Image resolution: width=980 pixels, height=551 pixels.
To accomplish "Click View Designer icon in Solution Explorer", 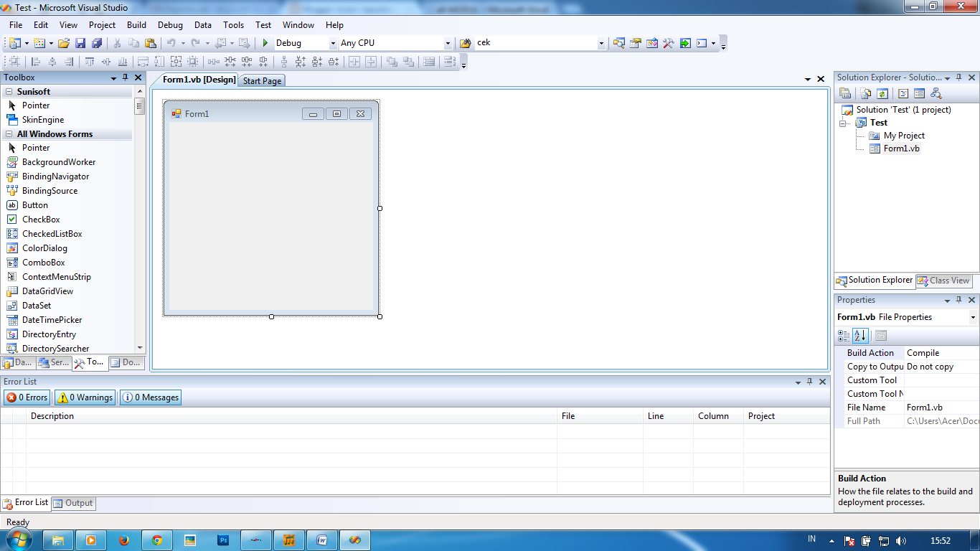I will pos(919,93).
